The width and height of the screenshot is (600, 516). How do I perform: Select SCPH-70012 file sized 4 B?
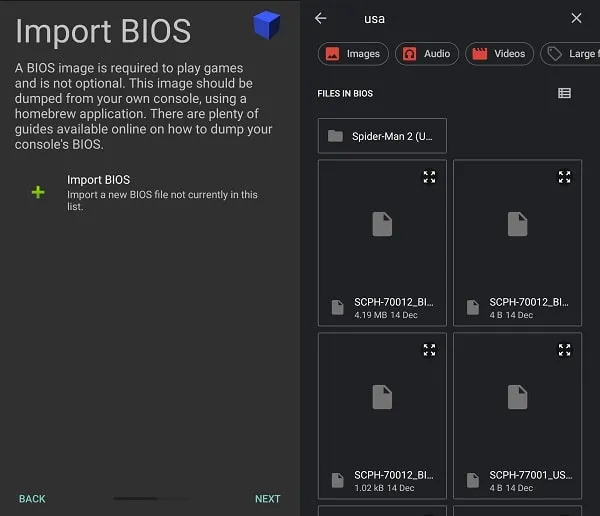[x=517, y=243]
